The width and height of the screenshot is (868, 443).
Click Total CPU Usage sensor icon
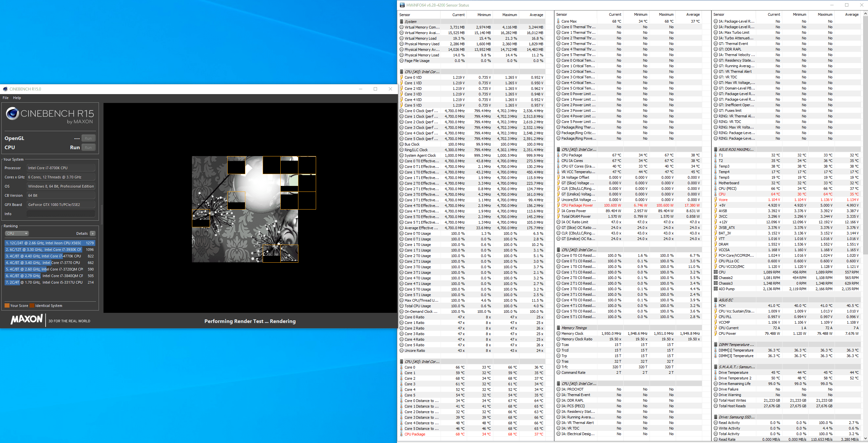point(402,306)
